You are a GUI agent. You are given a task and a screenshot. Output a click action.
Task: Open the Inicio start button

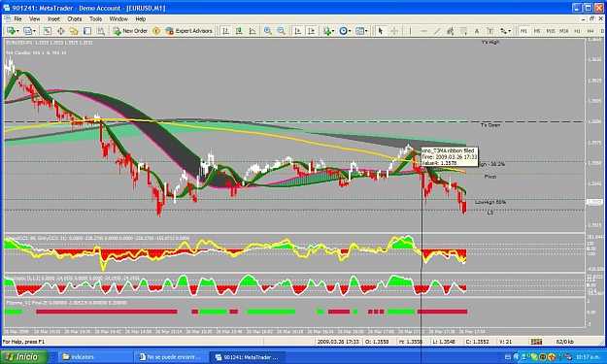click(24, 356)
